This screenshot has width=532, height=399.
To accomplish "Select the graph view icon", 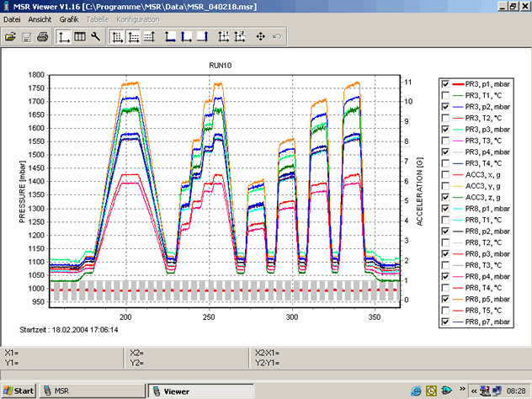I will (x=64, y=36).
